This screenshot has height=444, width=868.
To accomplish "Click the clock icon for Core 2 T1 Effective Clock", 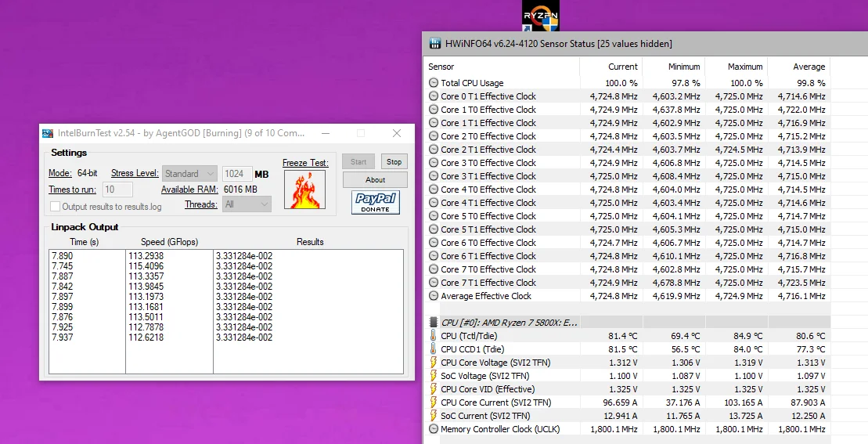I will pyautogui.click(x=434, y=150).
